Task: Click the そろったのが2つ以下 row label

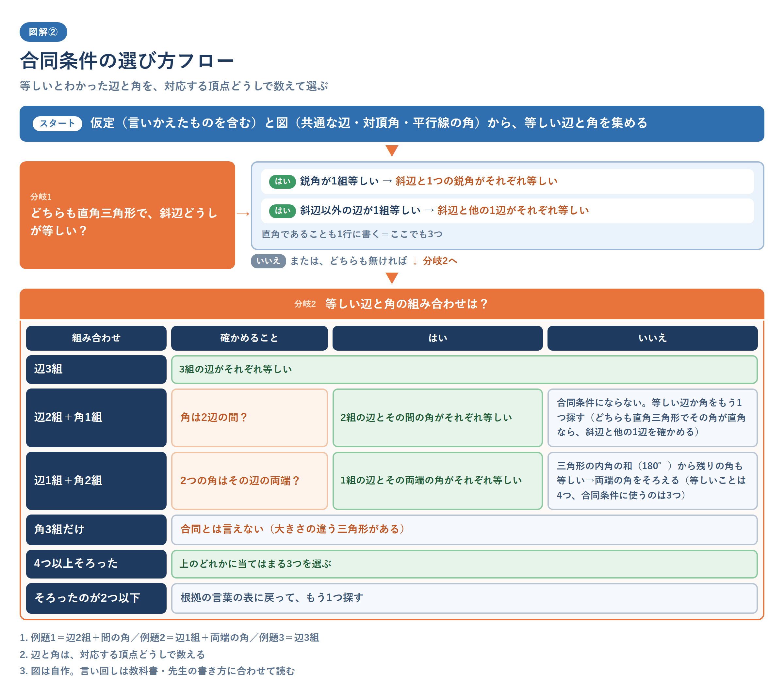Action: pos(96,598)
